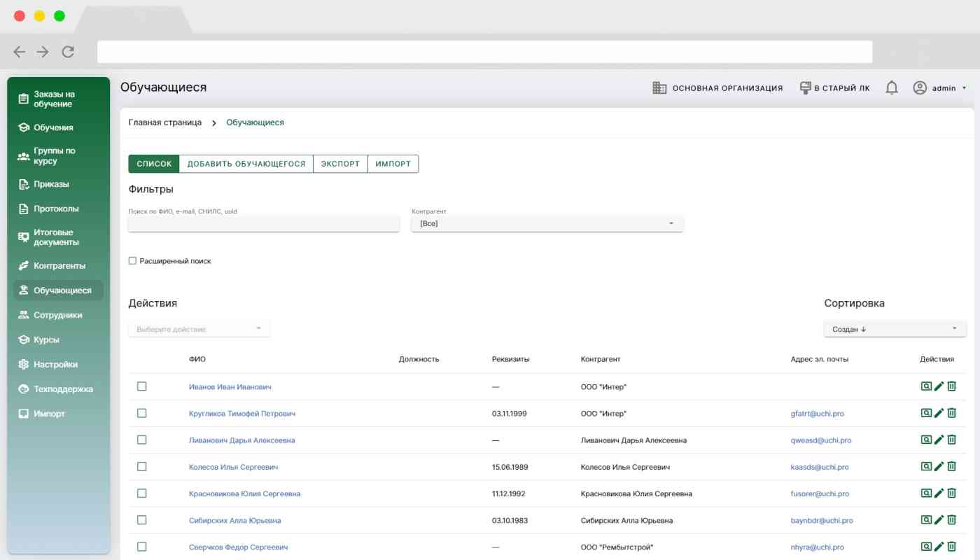
Task: Delete Иванов Иван Иванович using trash icon
Action: click(x=952, y=386)
